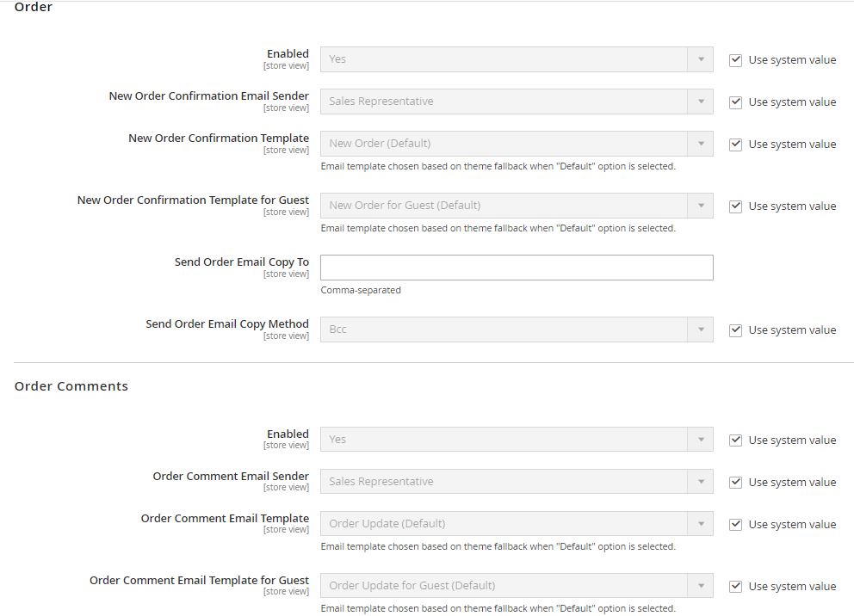
Task: Click the Order section header
Action: (33, 8)
